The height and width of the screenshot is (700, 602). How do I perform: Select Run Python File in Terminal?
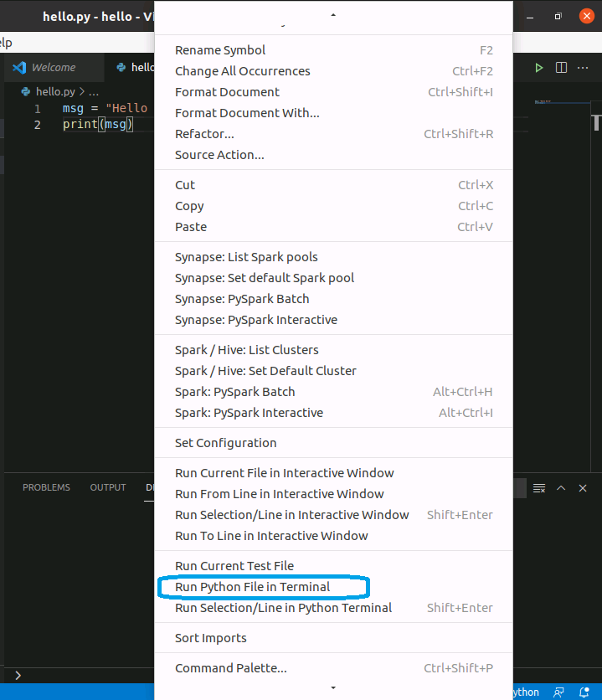tap(252, 587)
